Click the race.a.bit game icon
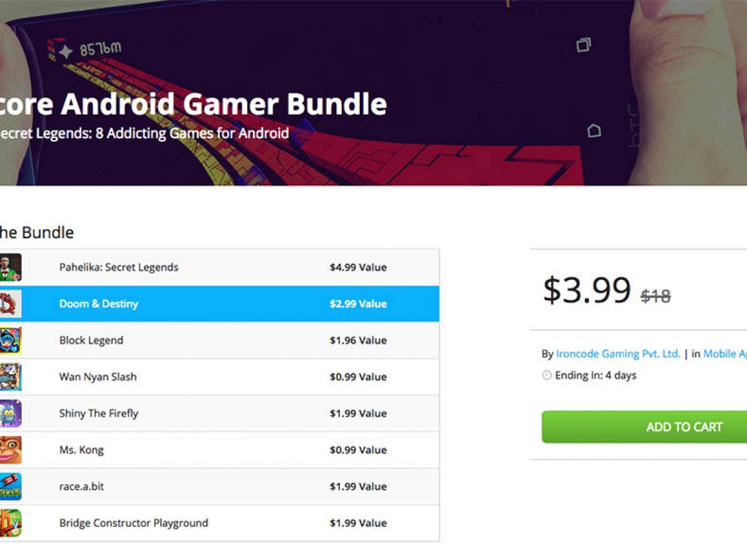 coord(11,487)
